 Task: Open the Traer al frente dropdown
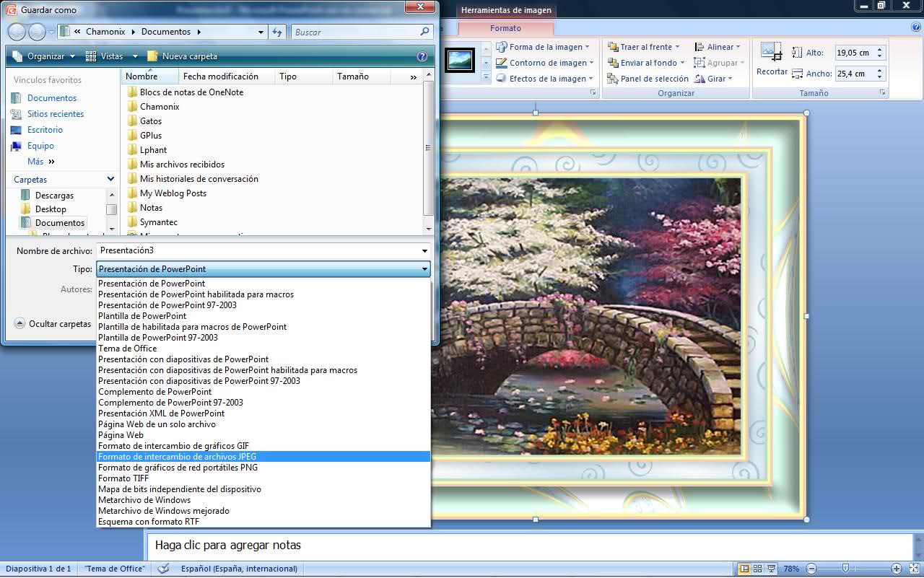click(644, 47)
